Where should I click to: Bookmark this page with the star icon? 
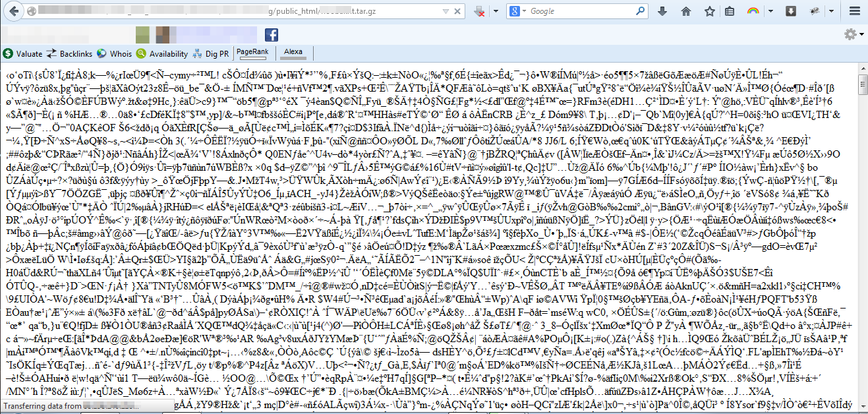click(x=710, y=11)
